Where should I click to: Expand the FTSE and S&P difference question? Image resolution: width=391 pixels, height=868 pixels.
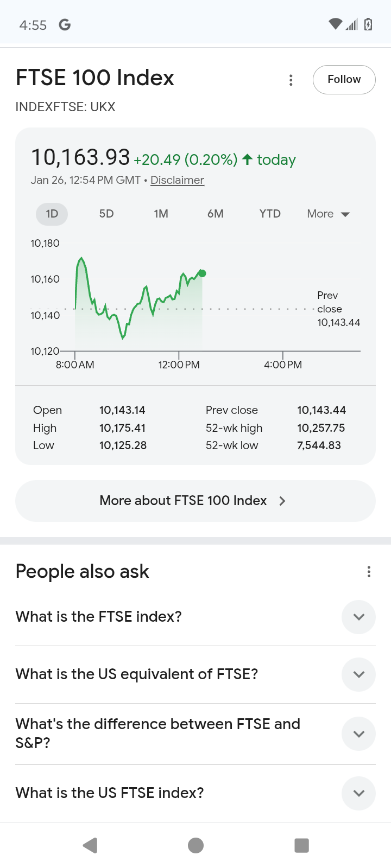tap(358, 734)
